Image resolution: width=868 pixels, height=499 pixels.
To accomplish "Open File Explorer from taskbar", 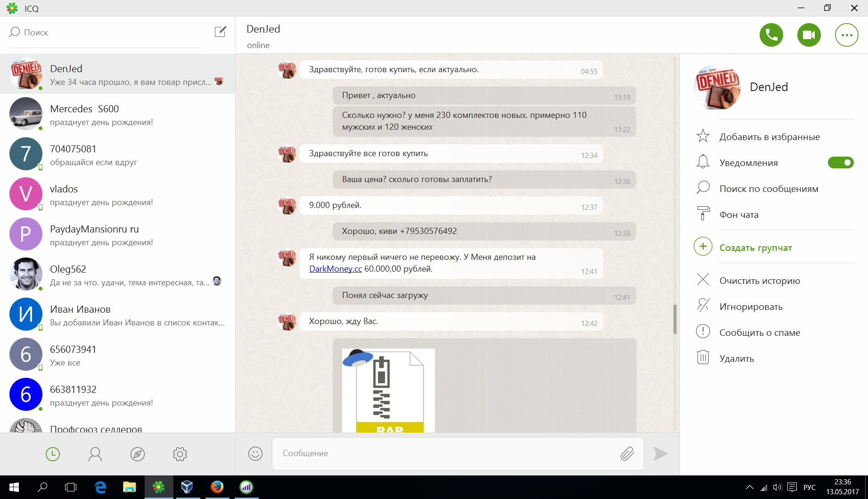I will (x=129, y=487).
